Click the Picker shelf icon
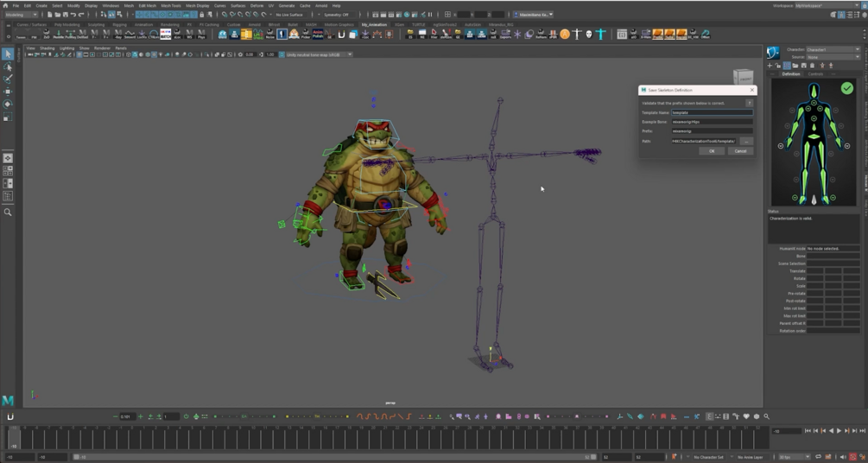The width and height of the screenshot is (868, 463). [306, 35]
